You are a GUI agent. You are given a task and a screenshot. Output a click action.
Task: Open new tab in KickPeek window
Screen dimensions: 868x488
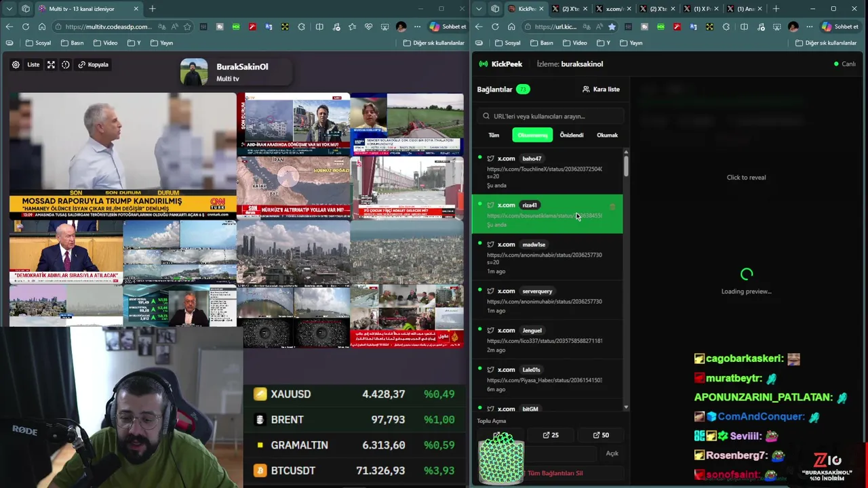(x=776, y=9)
